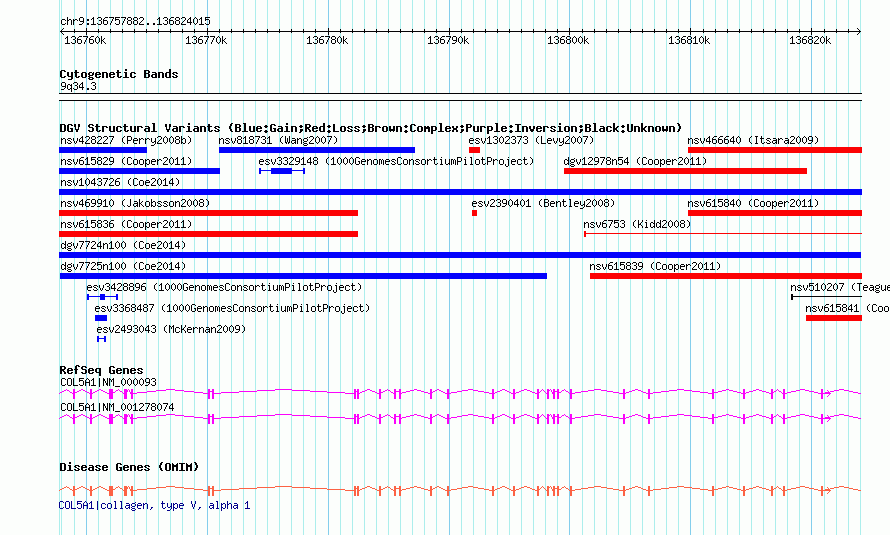Click the dgv7725n100 (Coe2014) blue bar

303,276
